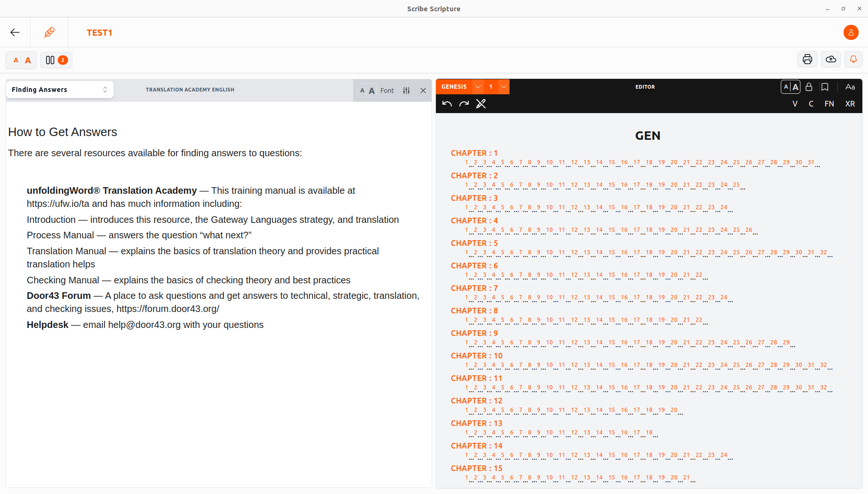
Task: Click the Helpdesk bold text
Action: (47, 325)
